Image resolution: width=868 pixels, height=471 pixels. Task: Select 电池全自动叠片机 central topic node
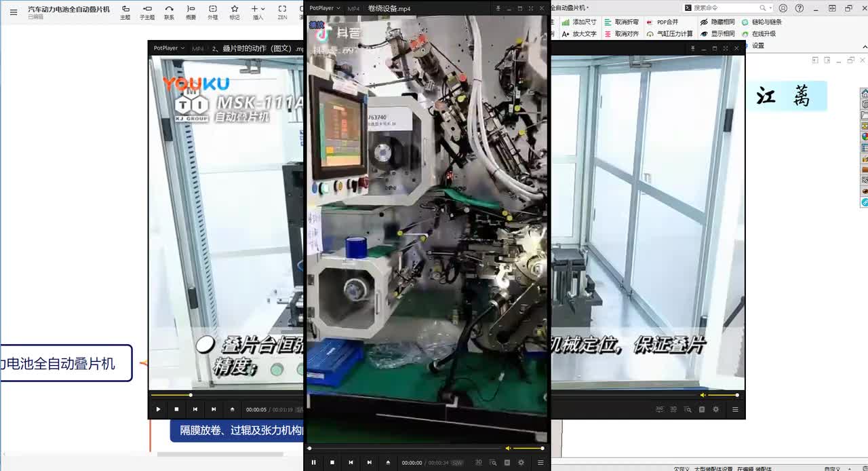pos(66,364)
